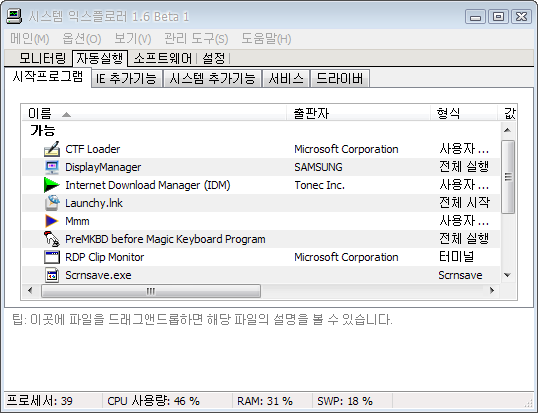Switch to the 소프트웨어 tab
The width and height of the screenshot is (538, 413).
point(163,58)
